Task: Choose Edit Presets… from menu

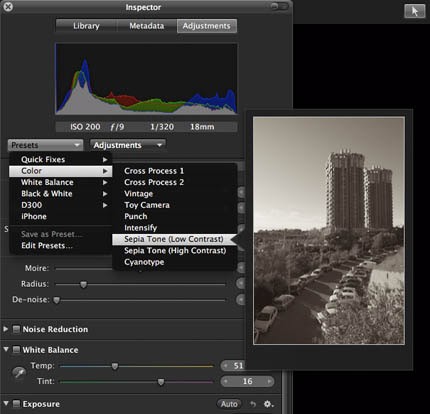Action: [x=47, y=246]
